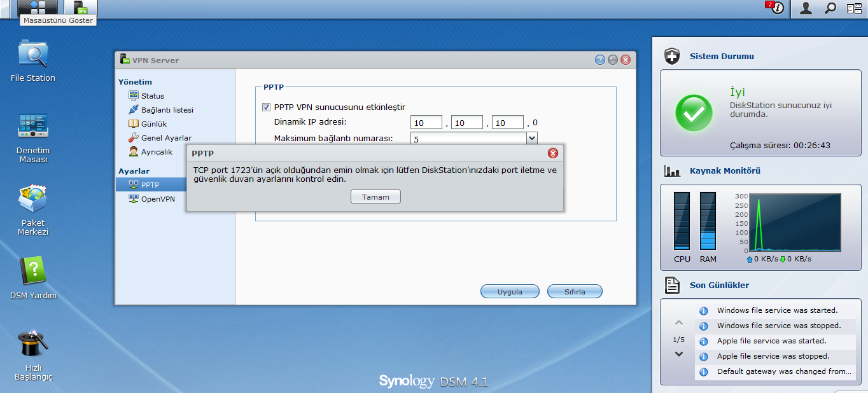Open OpenVPN settings in sidebar

coord(157,199)
